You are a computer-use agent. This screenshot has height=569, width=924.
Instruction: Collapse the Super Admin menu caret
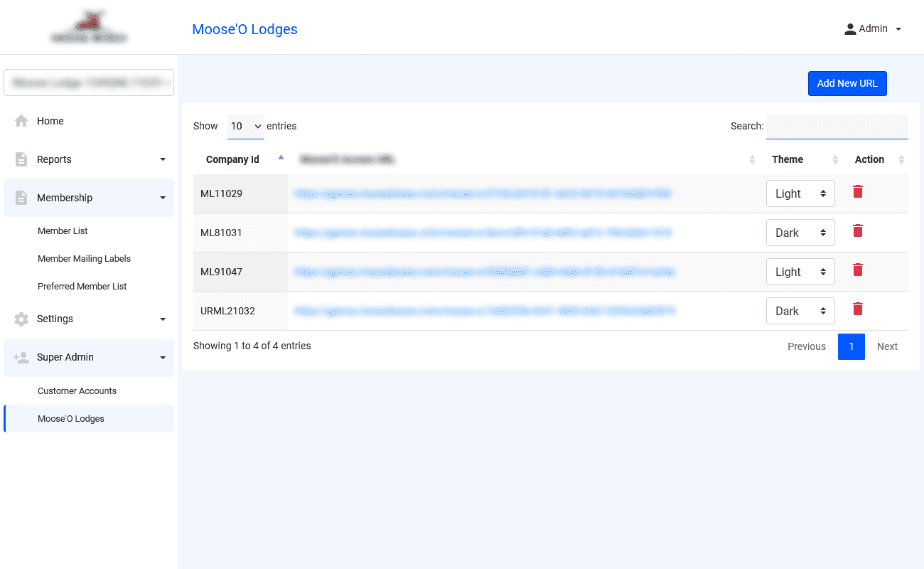point(163,357)
